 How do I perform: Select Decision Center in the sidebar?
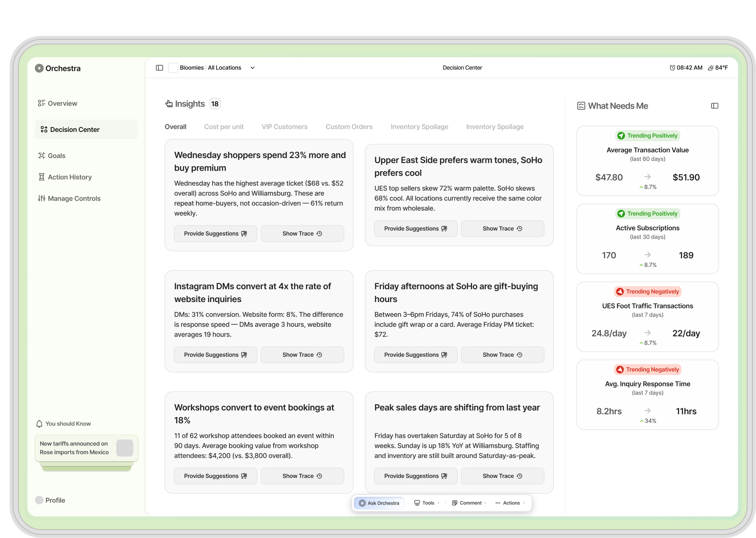[x=86, y=129]
